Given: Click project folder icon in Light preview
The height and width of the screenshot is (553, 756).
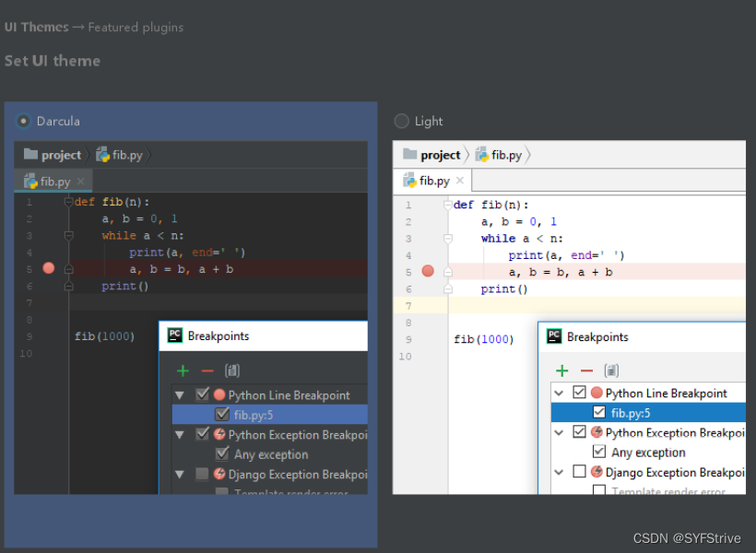Looking at the screenshot, I should click(410, 154).
